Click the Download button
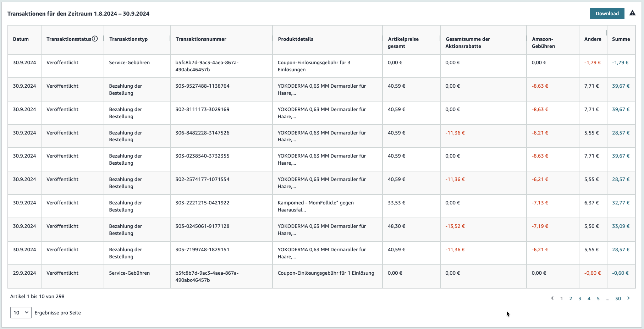 pos(607,13)
